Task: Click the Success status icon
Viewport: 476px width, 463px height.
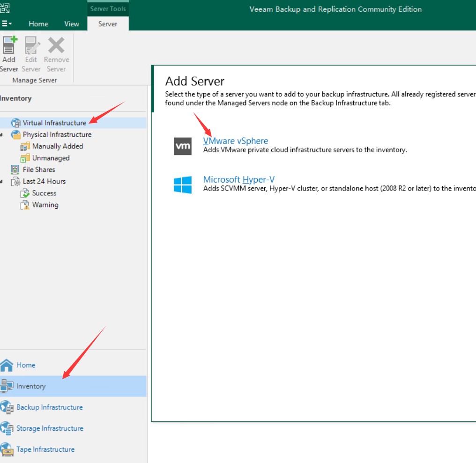Action: 25,193
